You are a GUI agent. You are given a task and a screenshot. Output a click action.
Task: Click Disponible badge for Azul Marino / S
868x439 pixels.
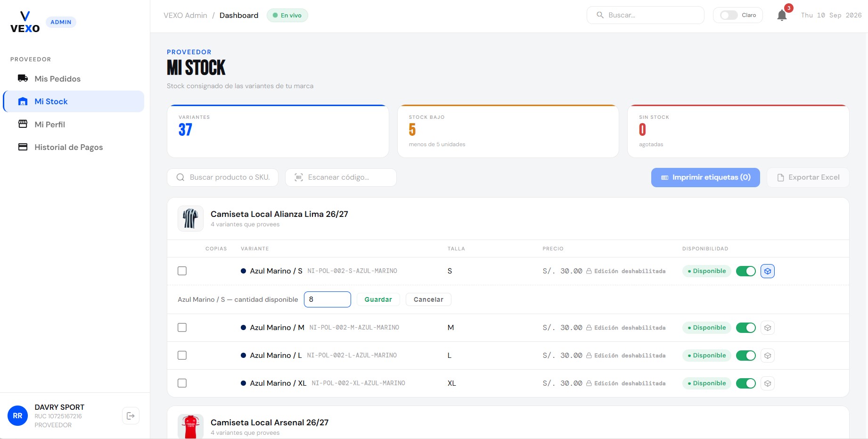pos(707,271)
